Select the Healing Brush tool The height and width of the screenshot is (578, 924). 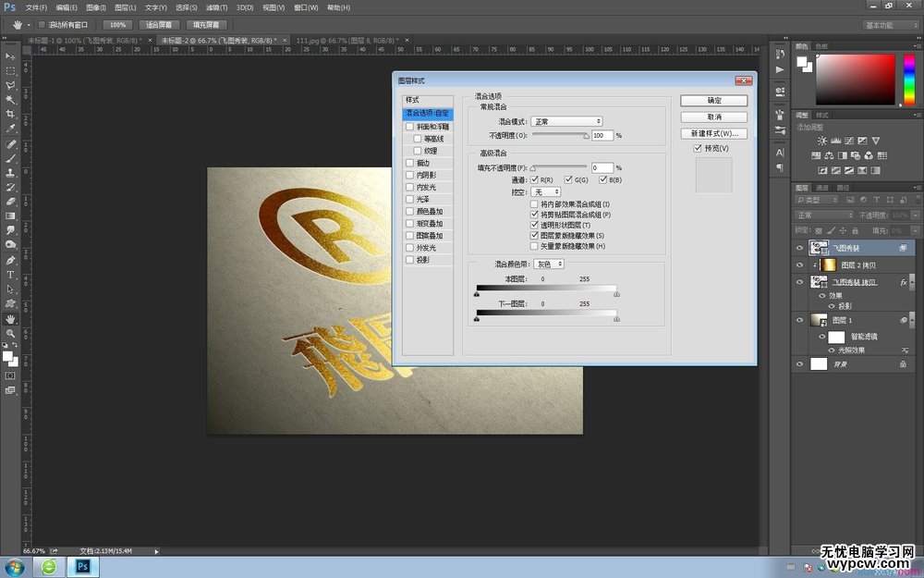(10, 144)
